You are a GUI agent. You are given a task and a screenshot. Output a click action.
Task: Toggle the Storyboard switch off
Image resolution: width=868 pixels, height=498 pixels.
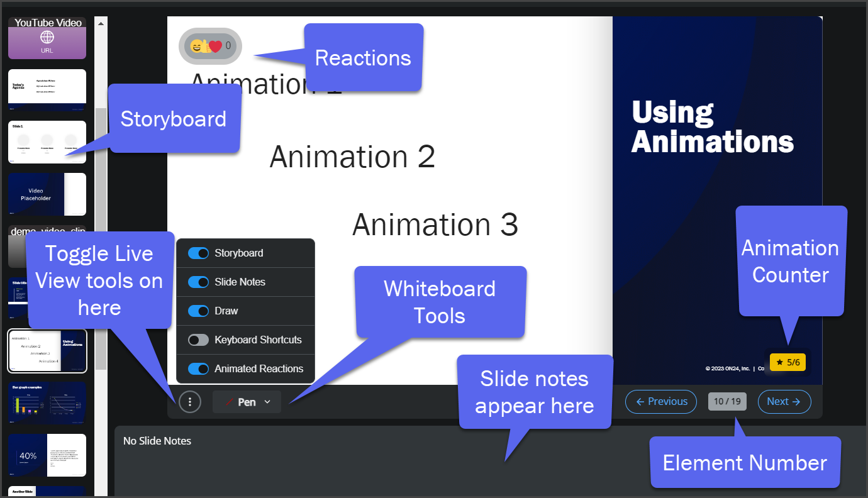[198, 253]
